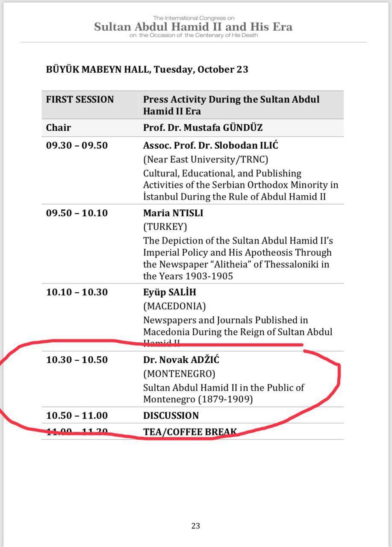Click '(MONTENEGRO)' country label
The image size is (392, 547).
pos(179,374)
